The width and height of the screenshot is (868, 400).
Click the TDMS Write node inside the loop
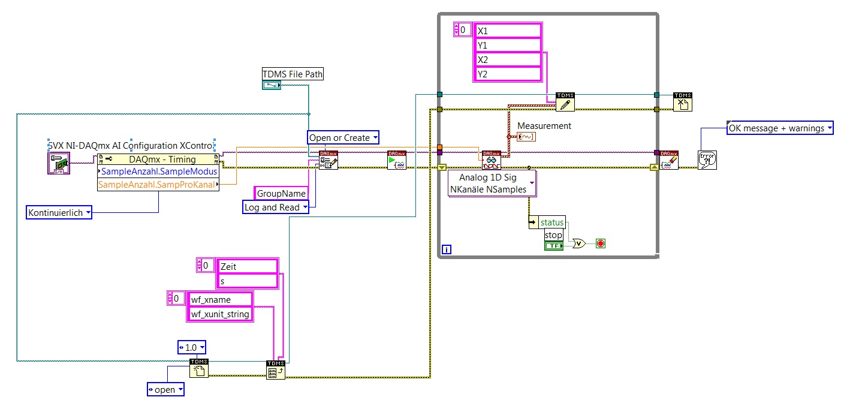coord(565,102)
